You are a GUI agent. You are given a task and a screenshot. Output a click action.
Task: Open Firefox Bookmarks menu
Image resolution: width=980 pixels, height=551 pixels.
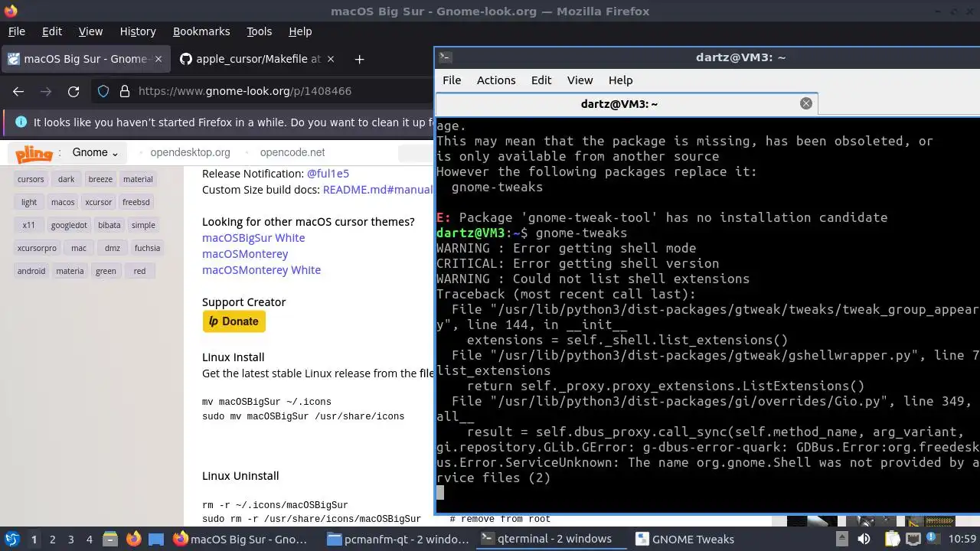(x=201, y=31)
